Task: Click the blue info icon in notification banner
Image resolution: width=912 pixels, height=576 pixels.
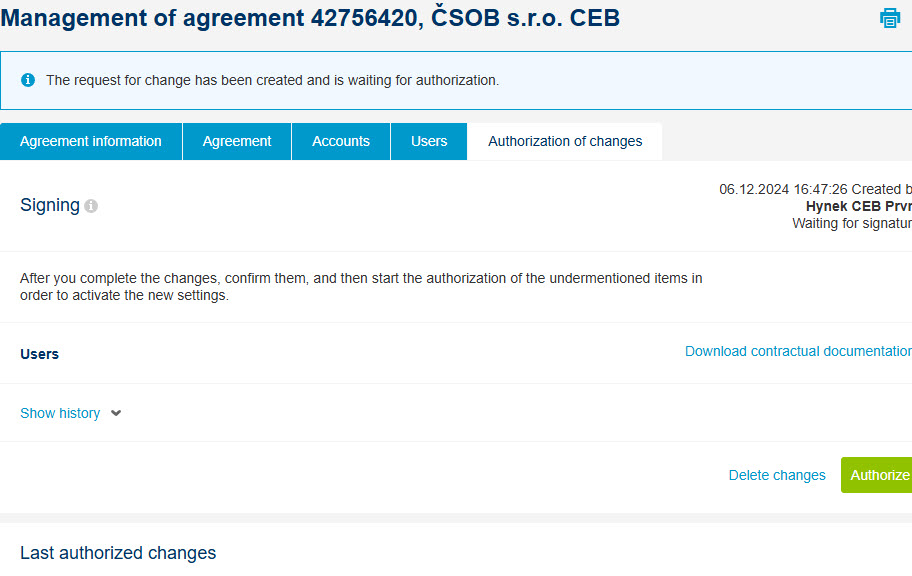Action: (28, 80)
